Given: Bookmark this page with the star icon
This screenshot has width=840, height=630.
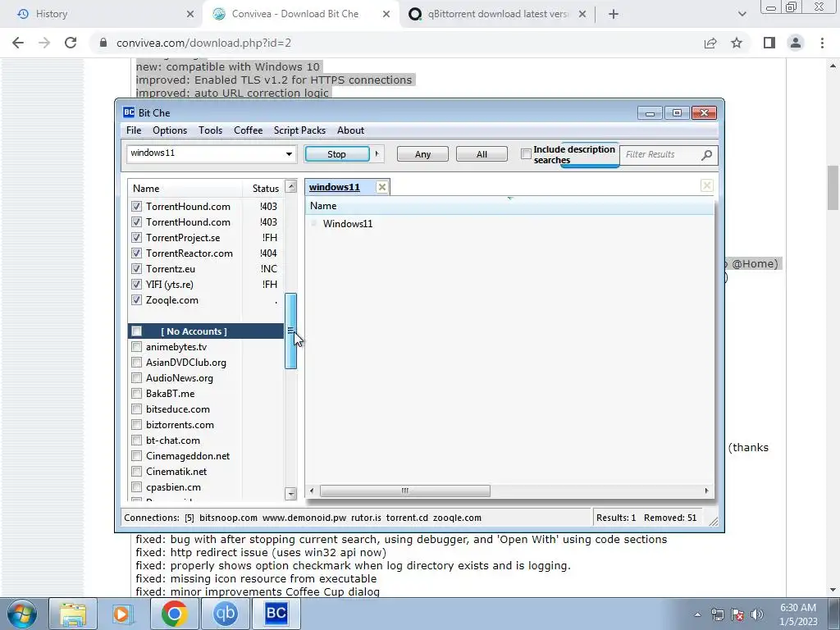Looking at the screenshot, I should [x=737, y=43].
